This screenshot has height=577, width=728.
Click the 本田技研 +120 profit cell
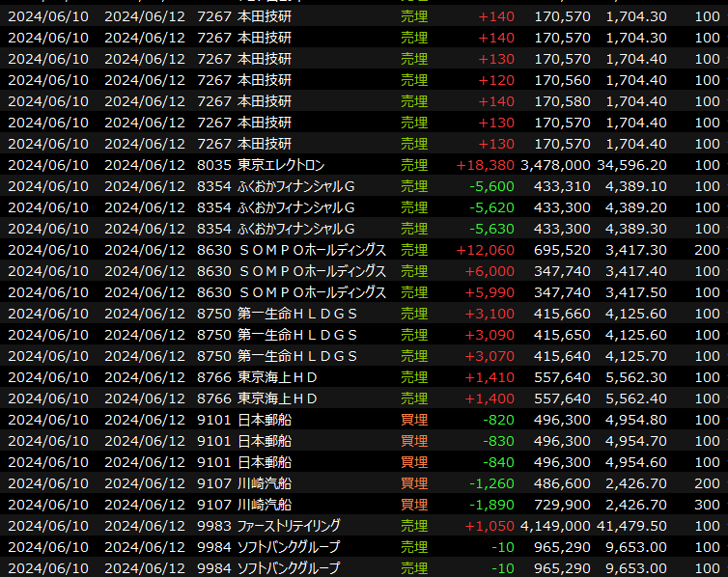pyautogui.click(x=496, y=80)
